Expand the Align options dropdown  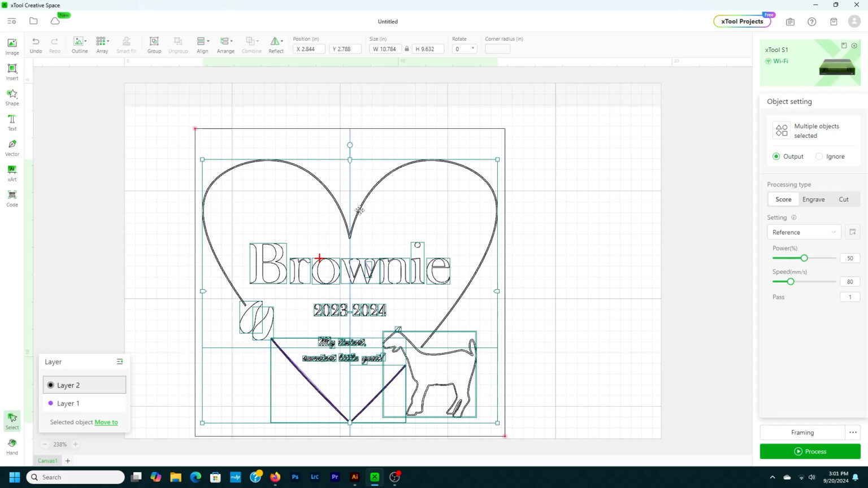pyautogui.click(x=202, y=45)
